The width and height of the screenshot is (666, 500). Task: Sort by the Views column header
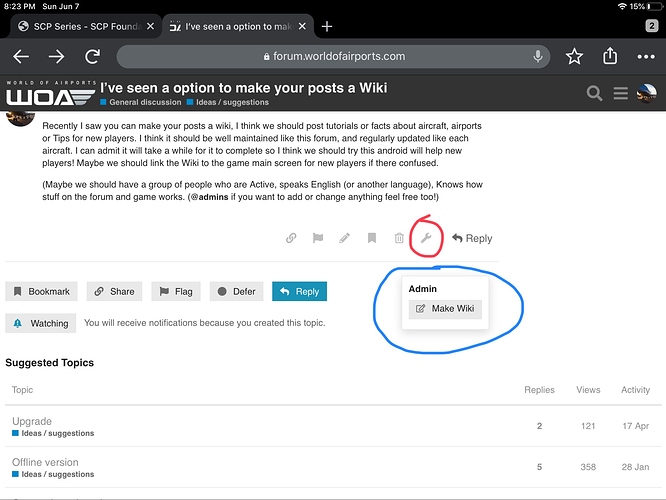point(588,390)
